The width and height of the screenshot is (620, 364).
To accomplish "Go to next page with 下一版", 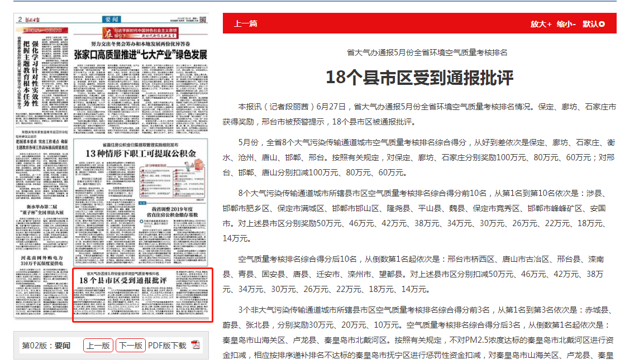I will (x=130, y=346).
